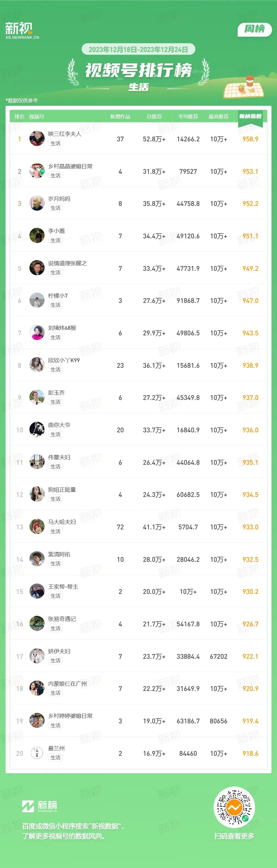
Task: Click the 新增作品 column header
Action: pyautogui.click(x=120, y=117)
